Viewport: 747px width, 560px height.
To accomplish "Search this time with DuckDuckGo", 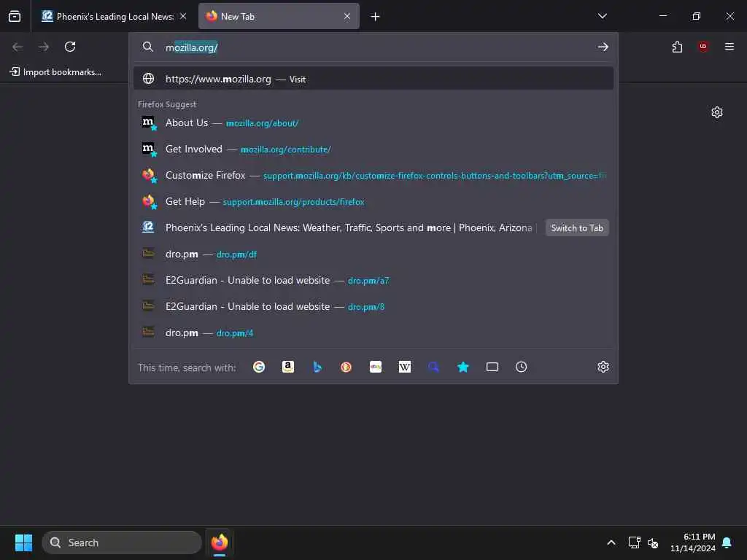I will coord(347,367).
